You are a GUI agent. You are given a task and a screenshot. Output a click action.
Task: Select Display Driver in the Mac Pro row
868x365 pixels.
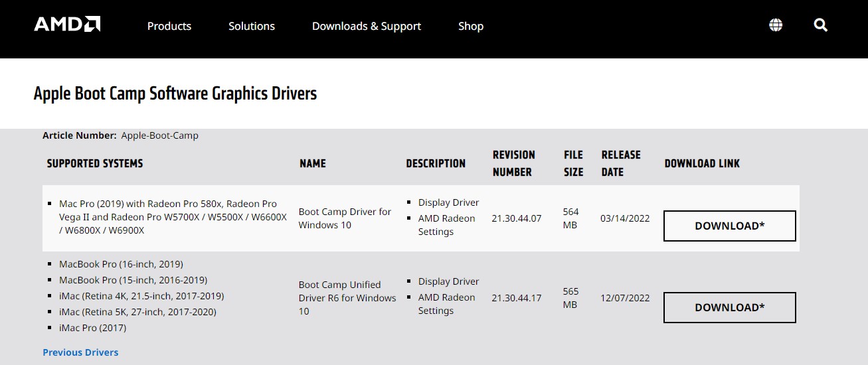pyautogui.click(x=448, y=202)
